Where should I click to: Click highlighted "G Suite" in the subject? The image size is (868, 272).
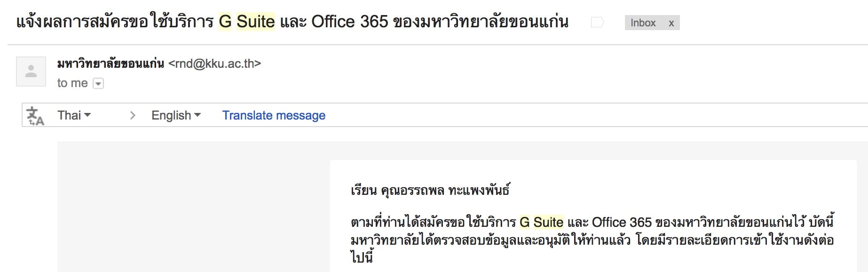click(247, 22)
